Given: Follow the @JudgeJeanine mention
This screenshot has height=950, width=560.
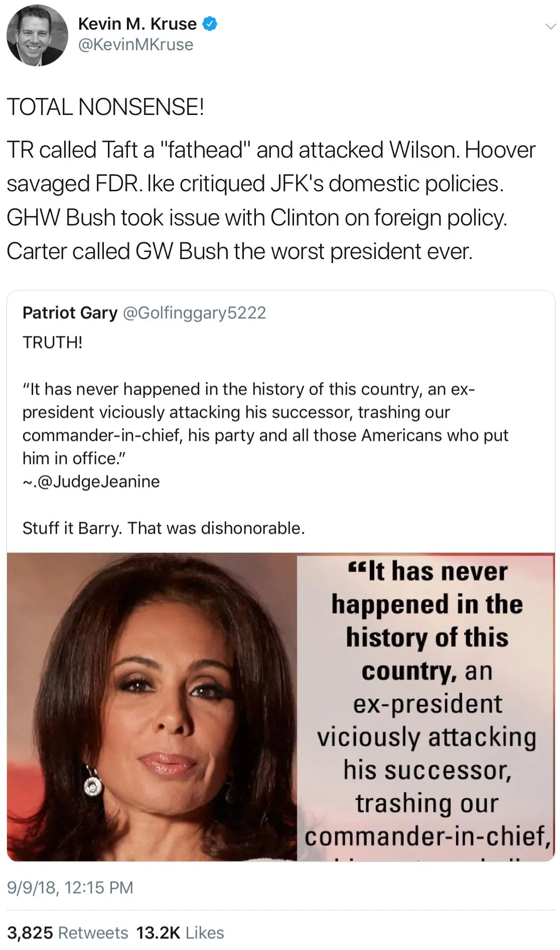Looking at the screenshot, I should [98, 482].
